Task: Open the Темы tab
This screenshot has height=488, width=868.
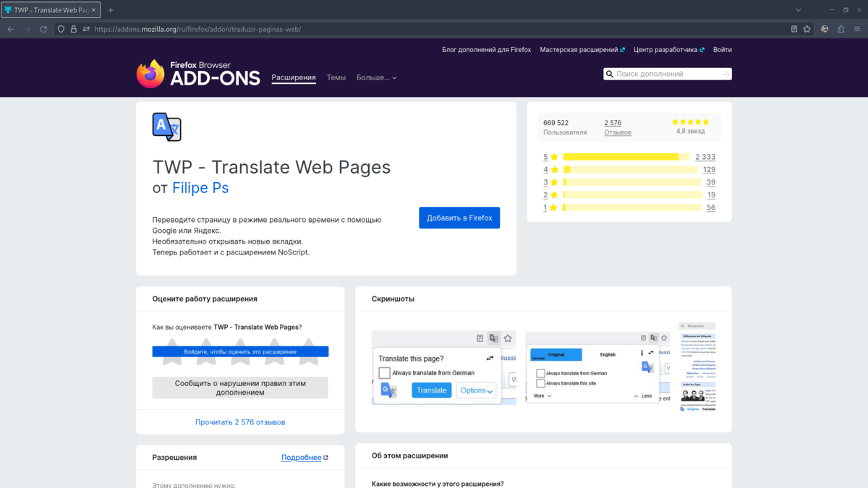Action: point(336,77)
